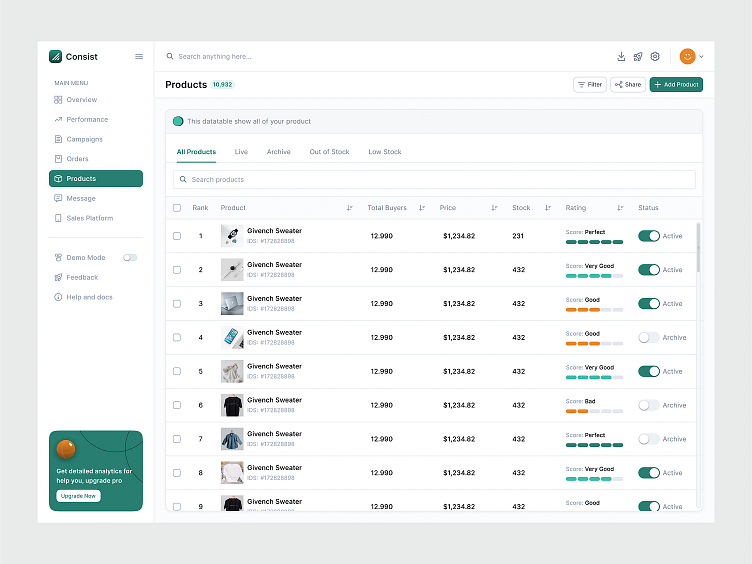Viewport: 752px width, 564px height.
Task: Focus the Search products input field
Action: point(434,180)
